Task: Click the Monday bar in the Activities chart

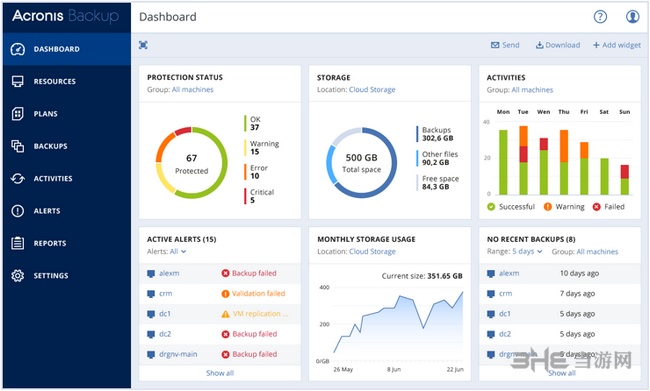Action: click(x=503, y=163)
